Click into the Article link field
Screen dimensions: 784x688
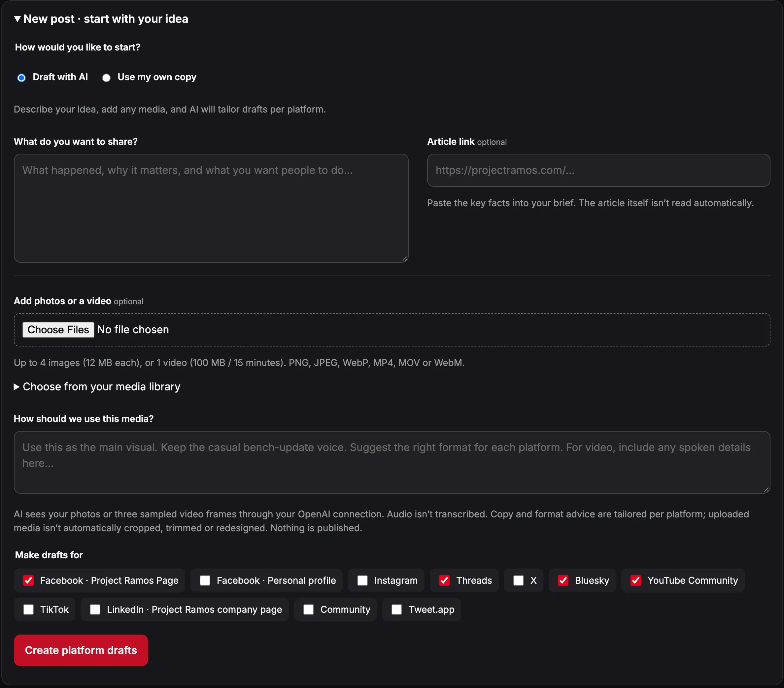pyautogui.click(x=598, y=170)
